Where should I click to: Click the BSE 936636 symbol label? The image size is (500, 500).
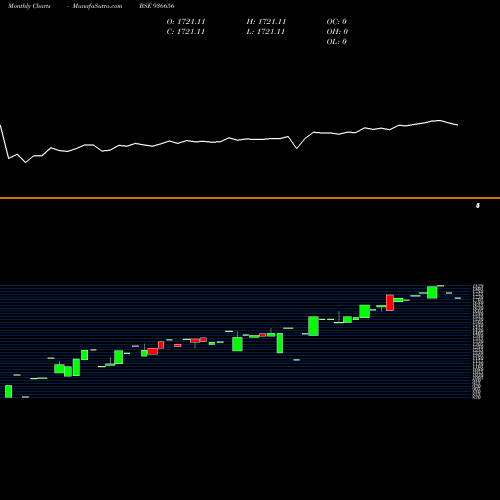point(157,6)
